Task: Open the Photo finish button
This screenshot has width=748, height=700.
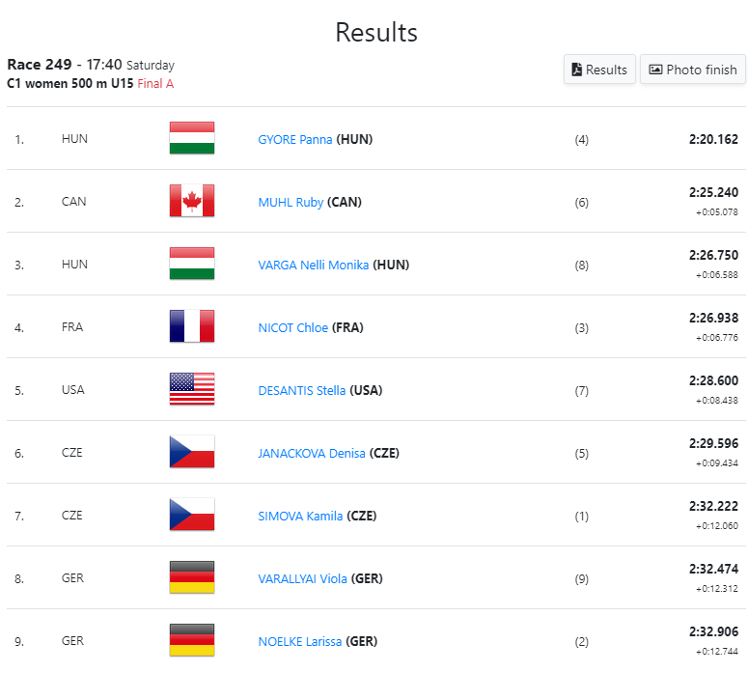Action: tap(692, 70)
